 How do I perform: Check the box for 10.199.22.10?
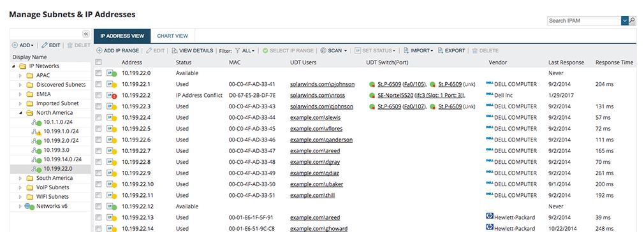pos(99,184)
